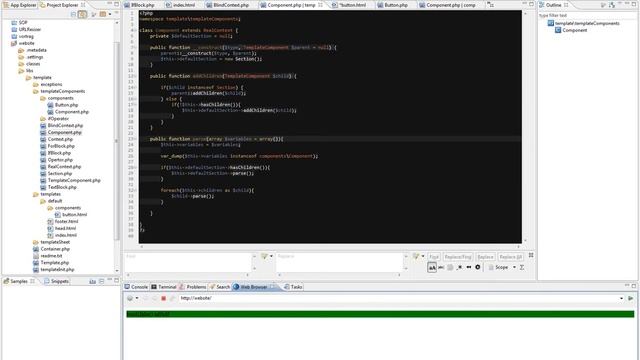Select Component class in the Outline
The height and width of the screenshot is (360, 640).
[x=571, y=30]
